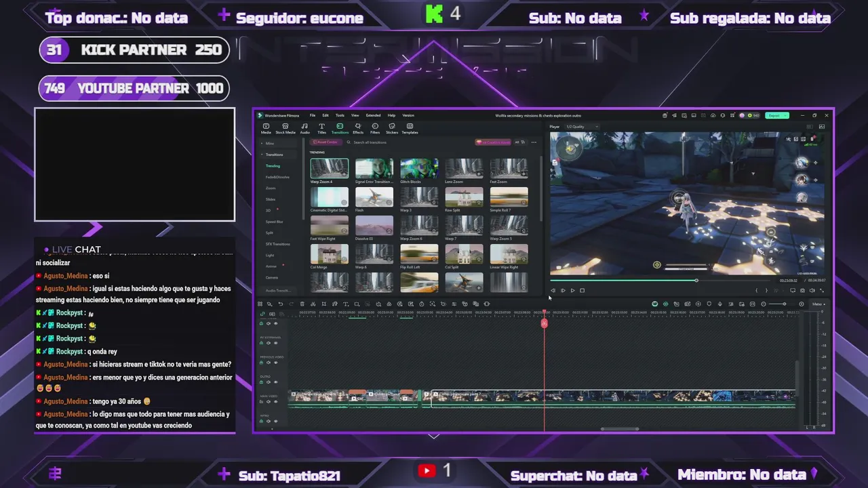The image size is (868, 488).
Task: Toggle visibility eye of PREVIOUS VIDEO track
Action: (275, 363)
